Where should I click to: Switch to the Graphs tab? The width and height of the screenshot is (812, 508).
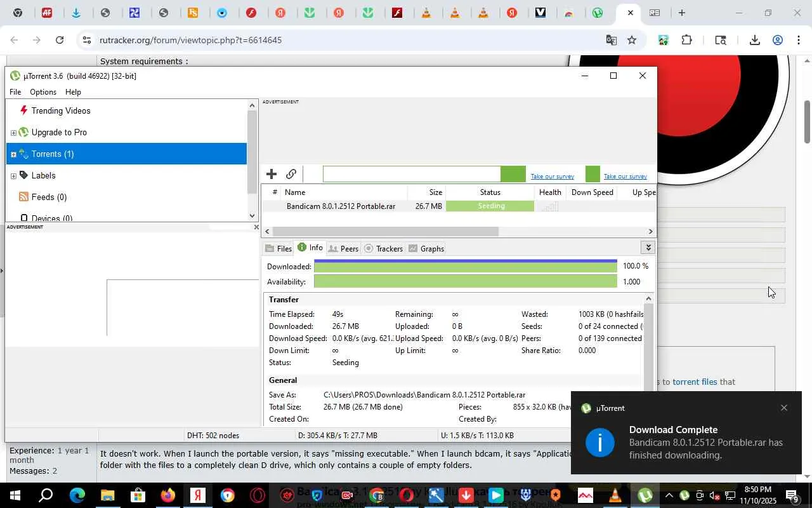click(426, 248)
